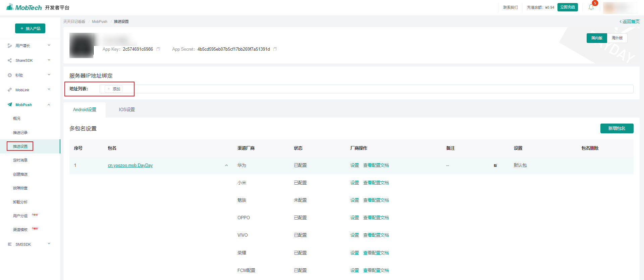
Task: Expand the MobLink menu
Action: [x=49, y=90]
